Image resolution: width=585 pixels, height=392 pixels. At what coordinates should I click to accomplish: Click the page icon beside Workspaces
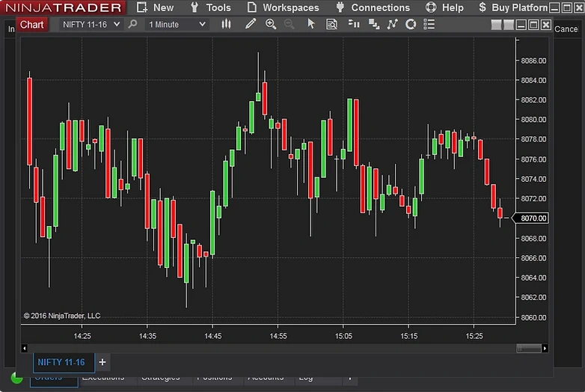[252, 7]
